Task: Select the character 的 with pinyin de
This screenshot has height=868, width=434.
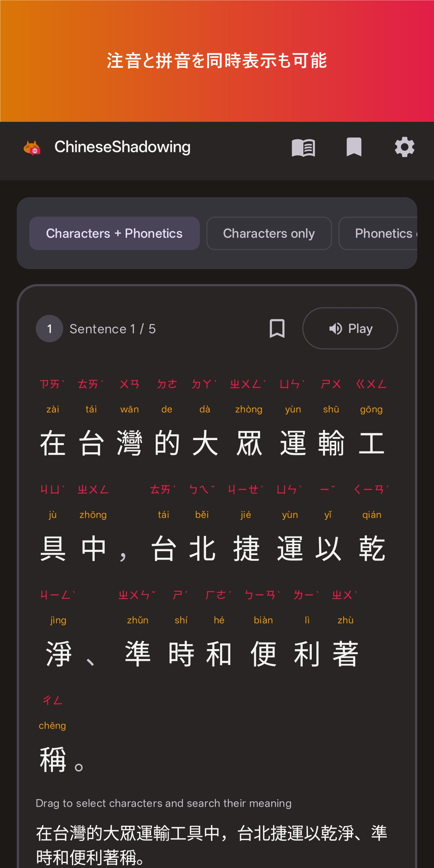Action: tap(167, 443)
